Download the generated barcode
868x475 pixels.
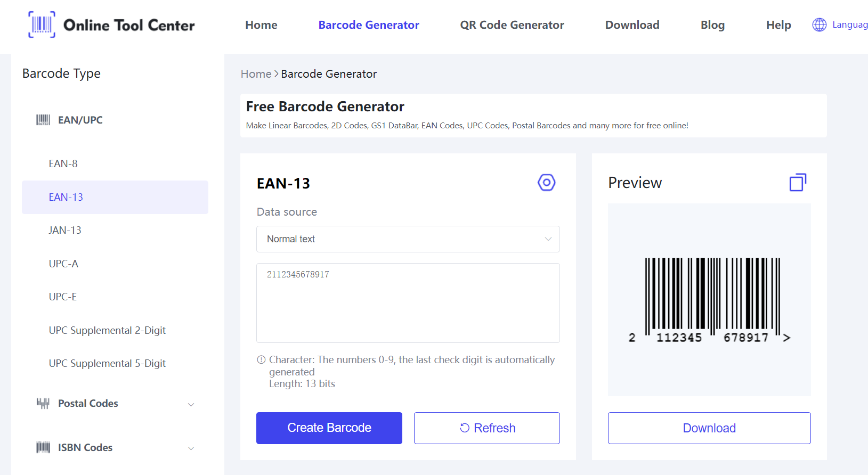pos(709,428)
